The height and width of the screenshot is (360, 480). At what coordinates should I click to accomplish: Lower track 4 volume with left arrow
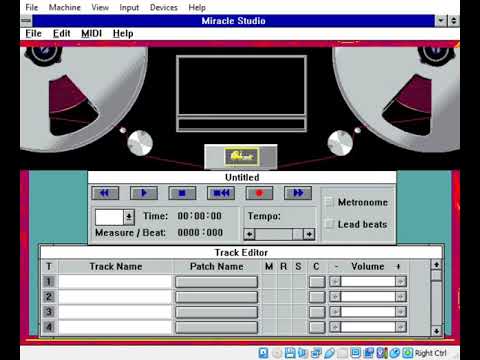click(335, 327)
